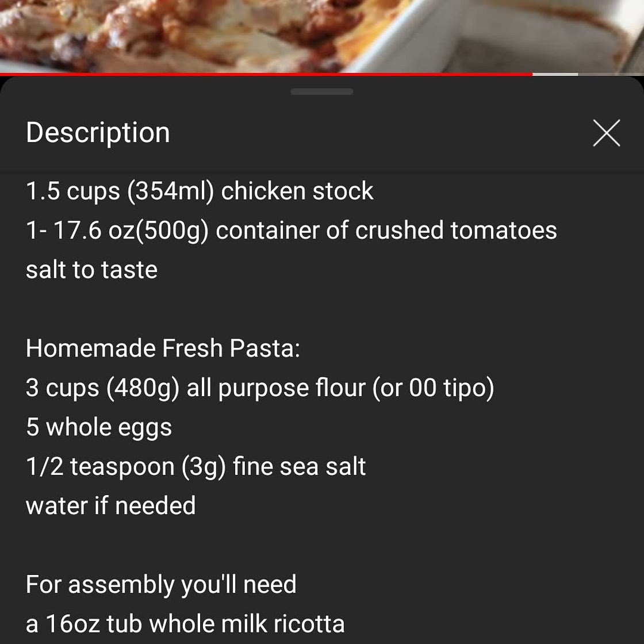
Task: Click the '17.6 oz(500g)' quantity text
Action: 131,231
